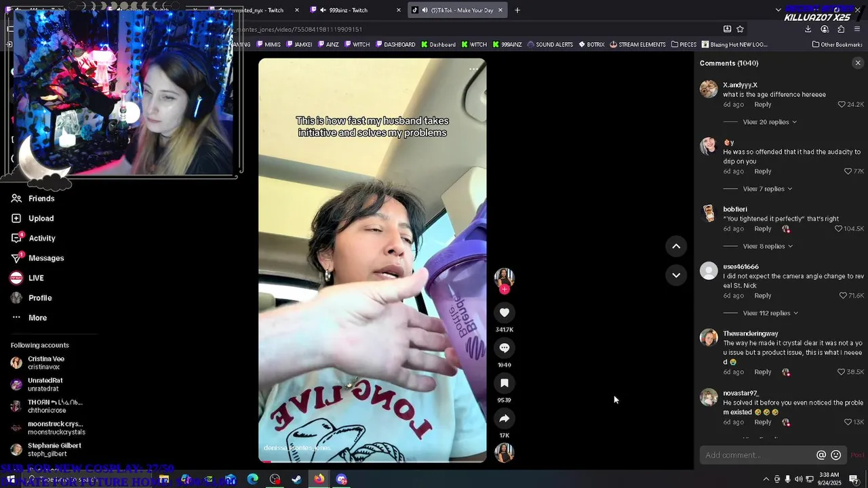Expand View 8 replies
Viewport: 868px width, 488px height.
point(768,247)
